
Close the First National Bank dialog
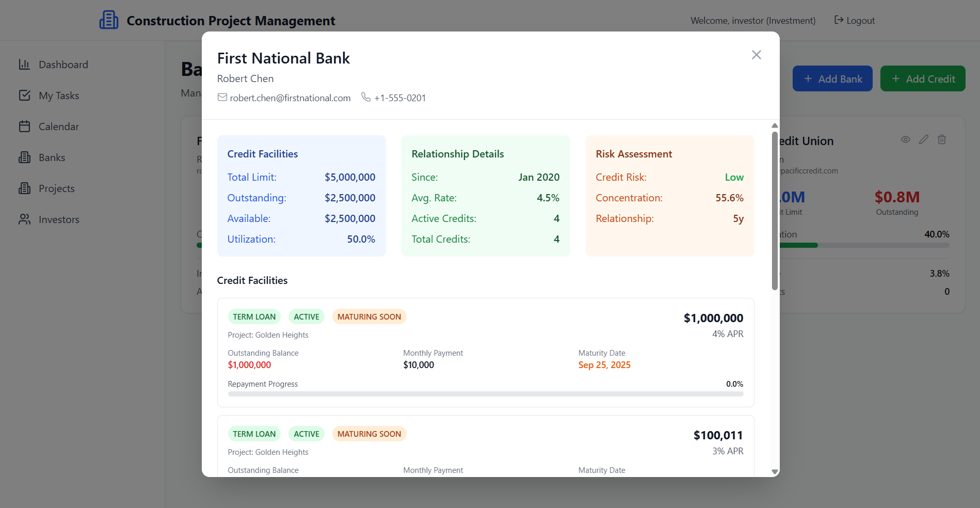(757, 55)
